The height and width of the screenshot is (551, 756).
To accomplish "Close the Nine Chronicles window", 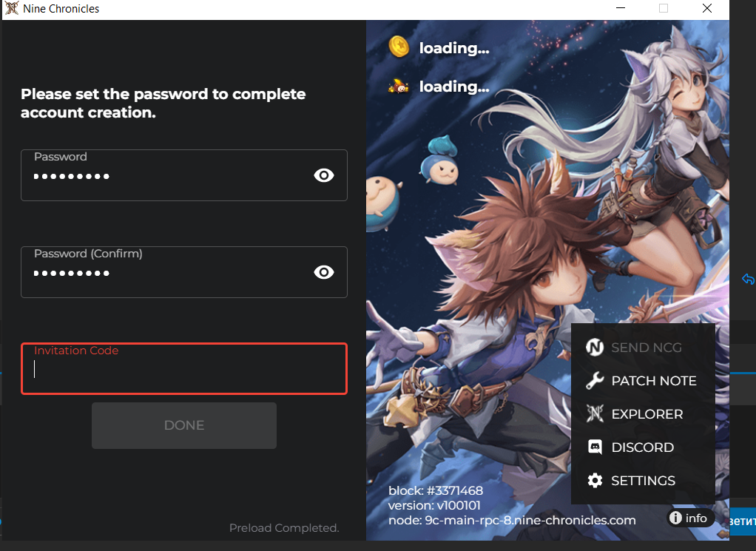I will pyautogui.click(x=707, y=9).
